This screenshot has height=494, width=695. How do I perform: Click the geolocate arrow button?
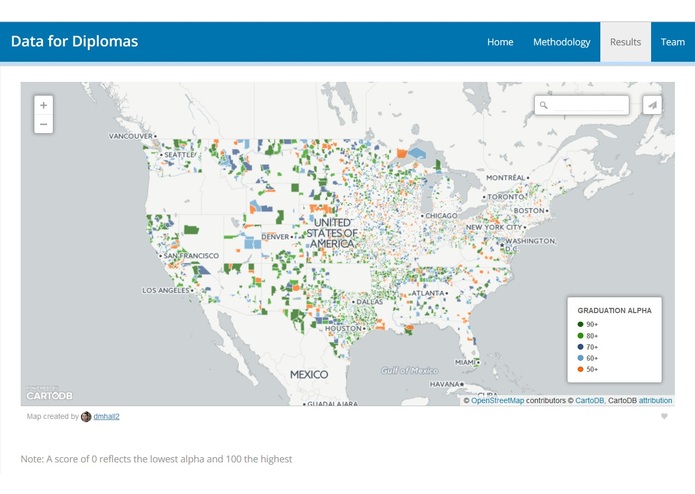pos(652,105)
